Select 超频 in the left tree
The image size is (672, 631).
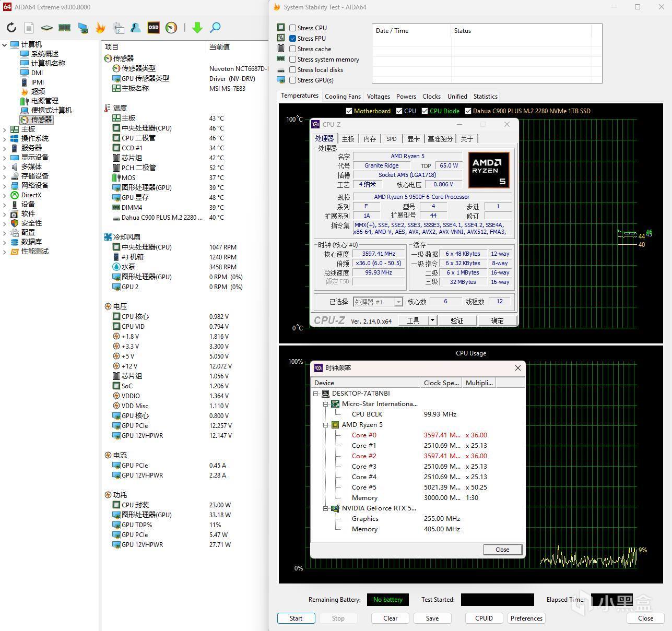click(x=38, y=91)
